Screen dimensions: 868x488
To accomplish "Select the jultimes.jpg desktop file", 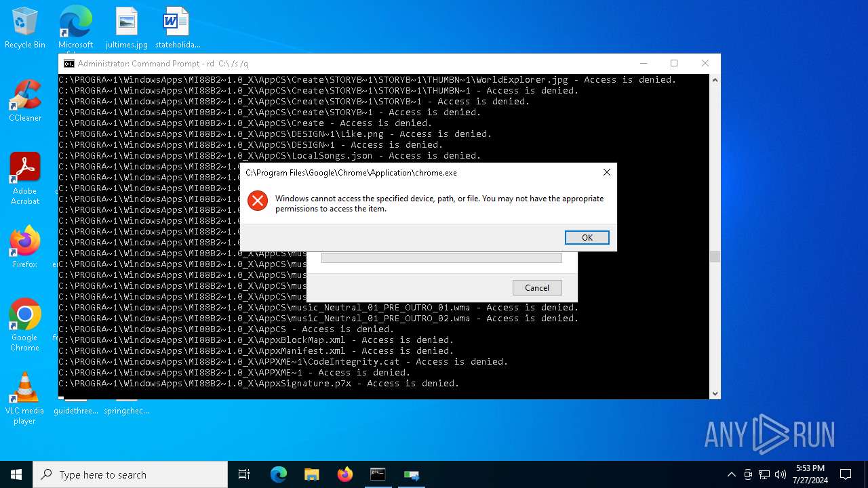I will pyautogui.click(x=127, y=28).
